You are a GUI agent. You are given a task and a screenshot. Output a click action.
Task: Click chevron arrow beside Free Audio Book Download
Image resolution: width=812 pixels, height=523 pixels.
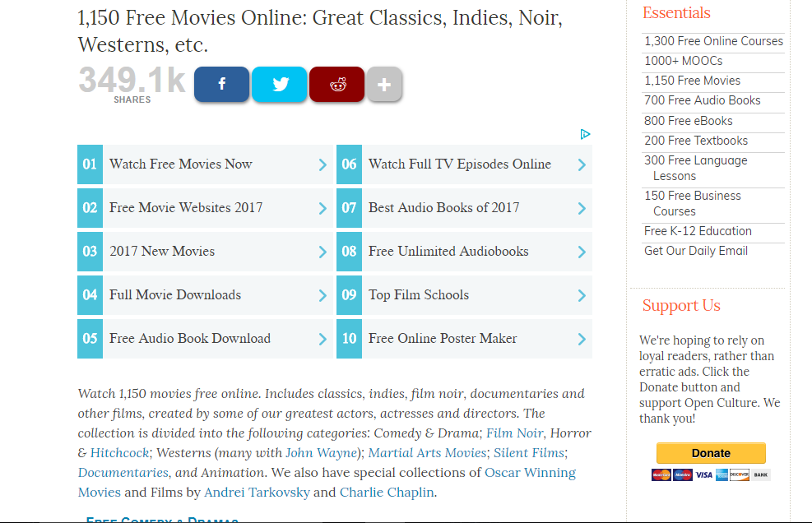coord(322,339)
